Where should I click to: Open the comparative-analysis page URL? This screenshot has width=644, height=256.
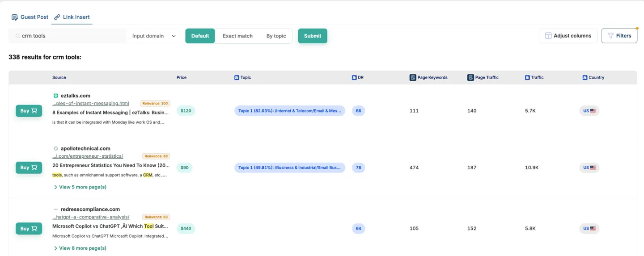(x=91, y=217)
